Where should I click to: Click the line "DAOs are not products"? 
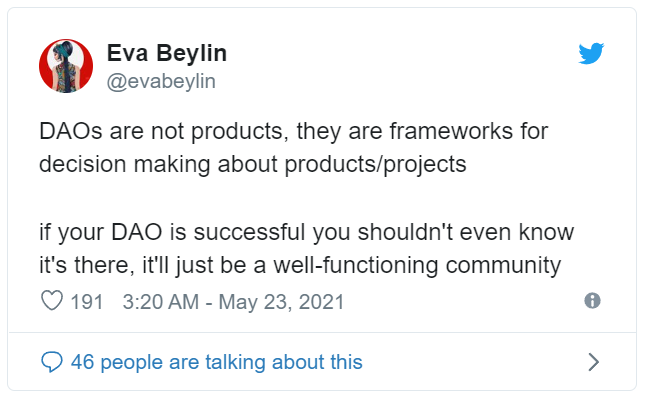(163, 132)
